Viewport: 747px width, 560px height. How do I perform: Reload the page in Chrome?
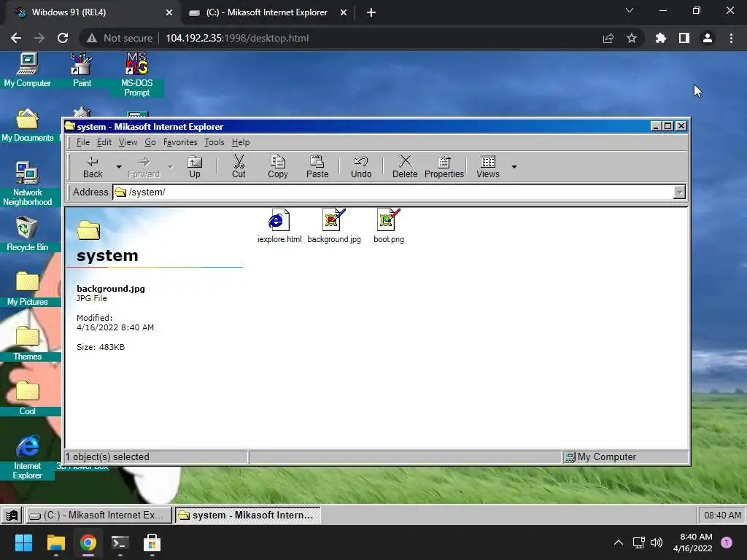click(63, 38)
